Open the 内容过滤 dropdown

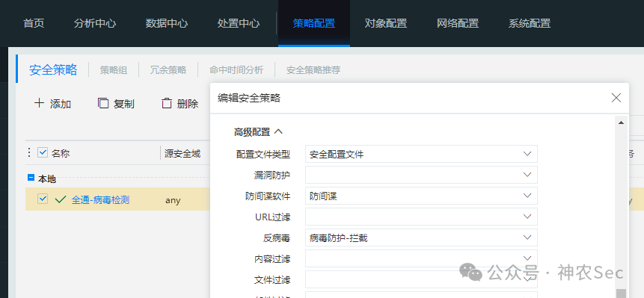[421, 258]
